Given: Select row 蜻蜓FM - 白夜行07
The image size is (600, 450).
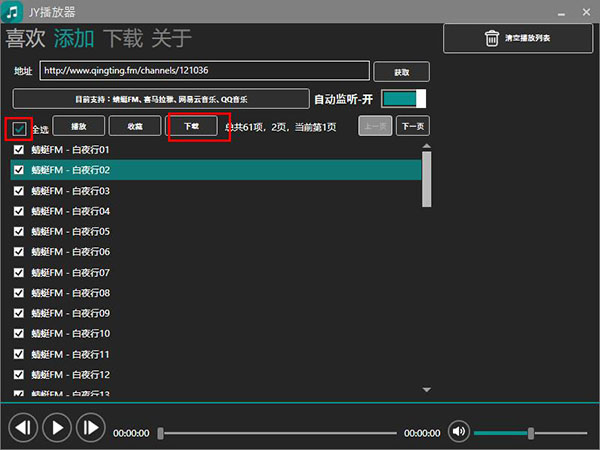Looking at the screenshot, I should click(x=216, y=272).
